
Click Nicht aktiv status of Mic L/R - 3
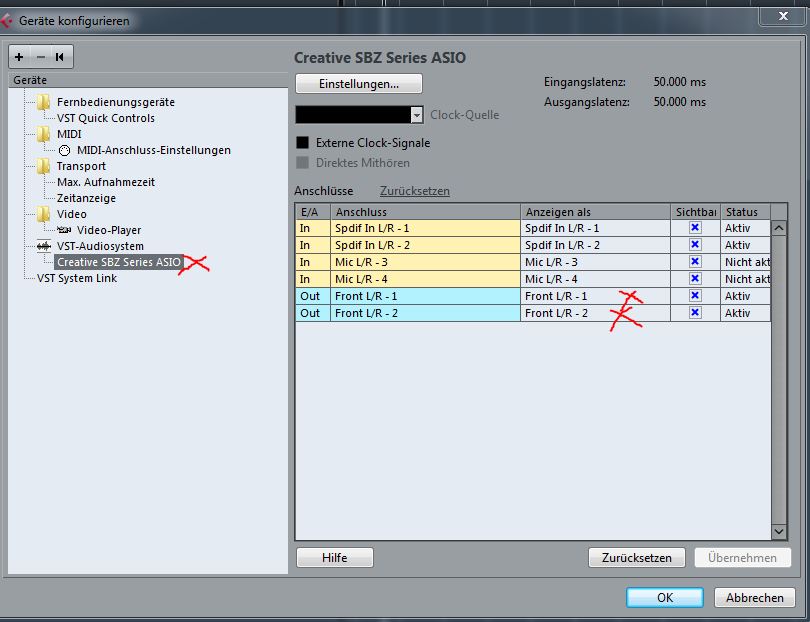point(745,262)
